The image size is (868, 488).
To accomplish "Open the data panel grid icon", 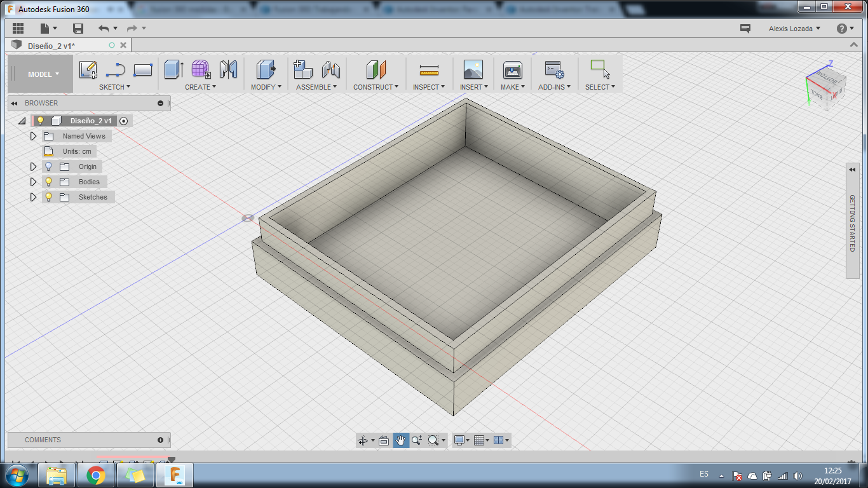I will 18,29.
